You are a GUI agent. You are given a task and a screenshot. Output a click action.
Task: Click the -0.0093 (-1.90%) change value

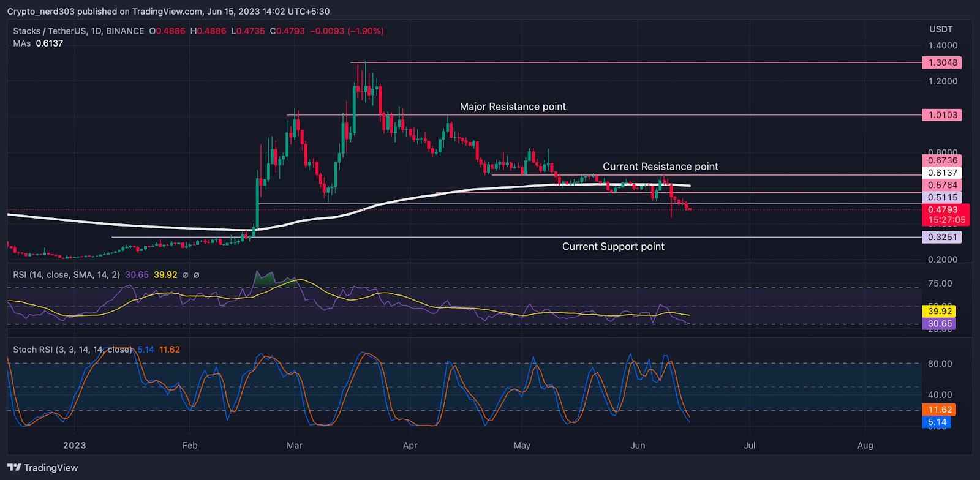[x=347, y=31]
